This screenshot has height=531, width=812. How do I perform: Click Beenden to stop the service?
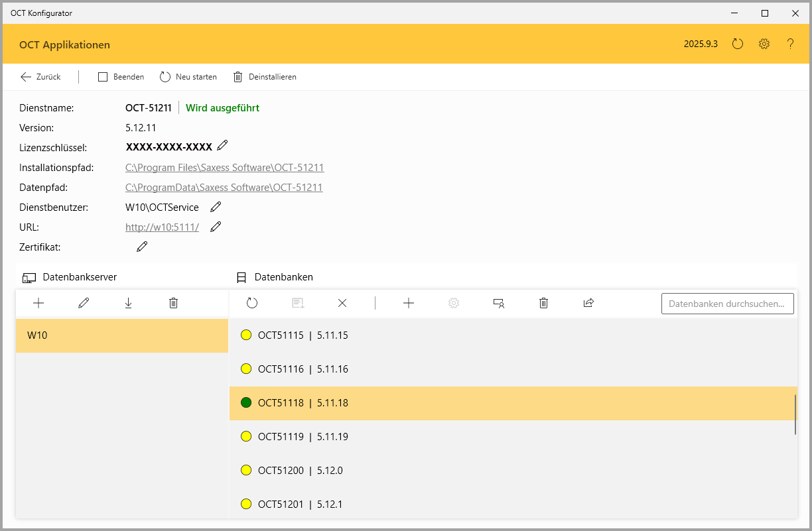pos(121,77)
